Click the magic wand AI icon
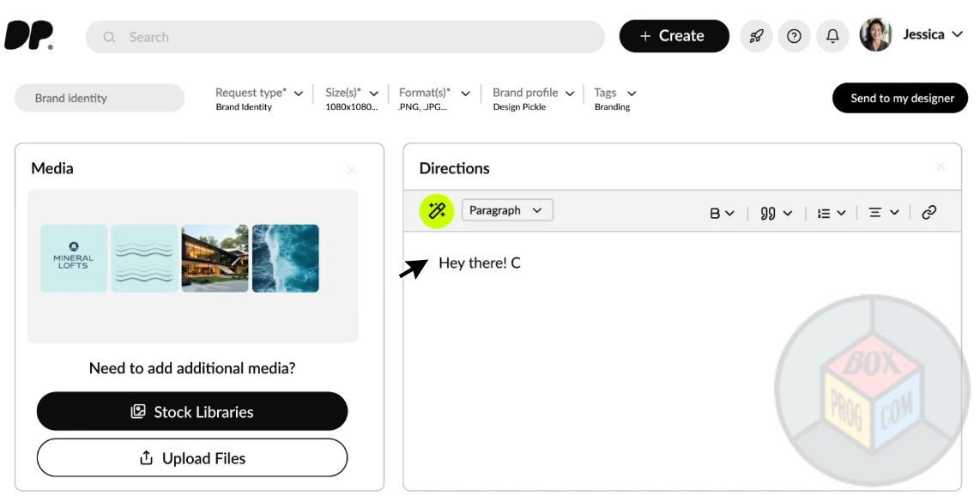 point(436,211)
